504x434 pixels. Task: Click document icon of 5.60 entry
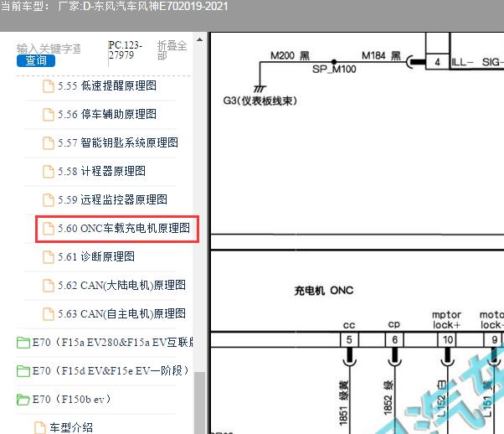tap(49, 229)
